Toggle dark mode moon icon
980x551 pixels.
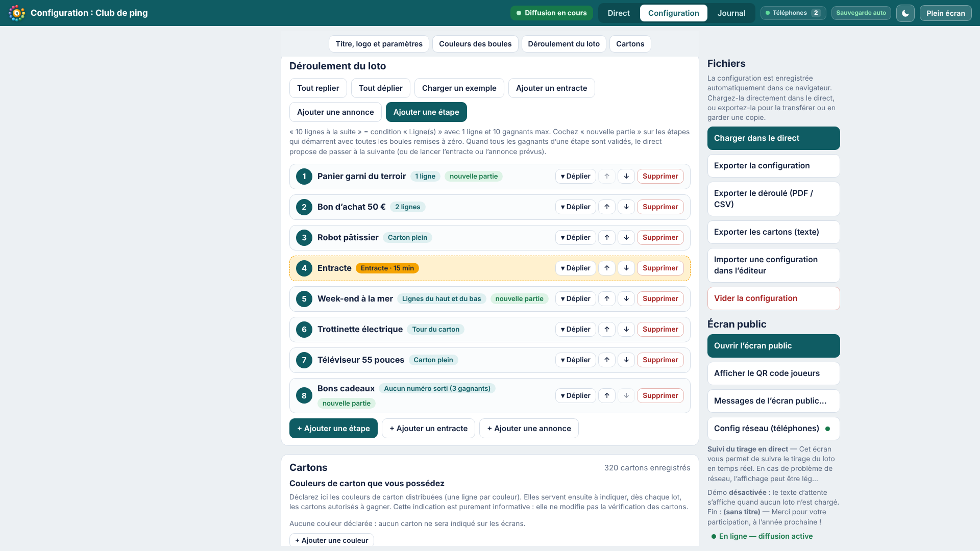pyautogui.click(x=905, y=13)
